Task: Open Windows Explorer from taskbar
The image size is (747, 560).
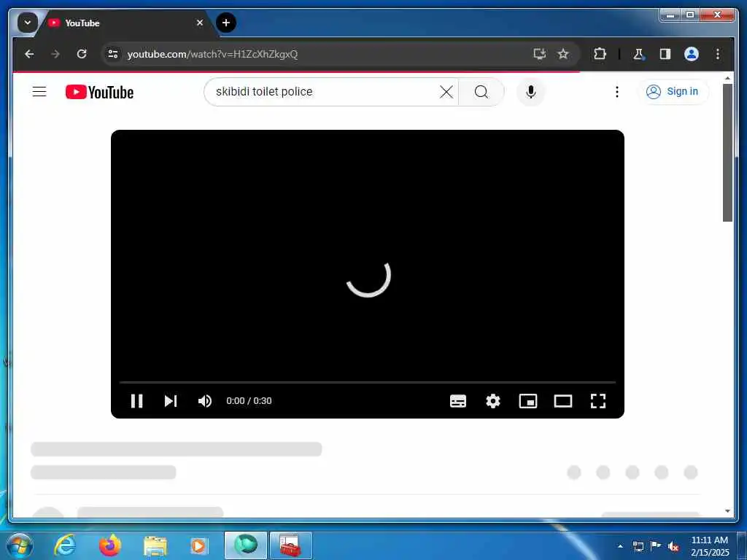Action: click(155, 546)
